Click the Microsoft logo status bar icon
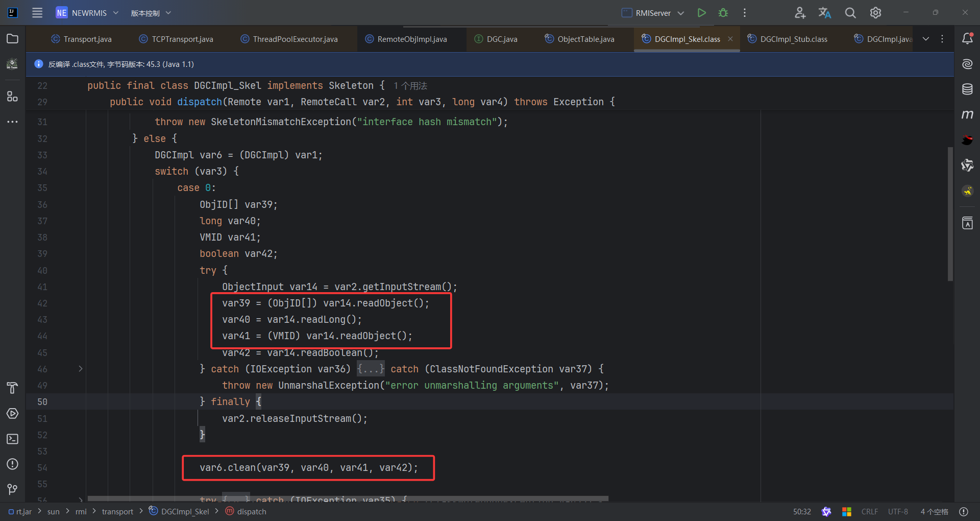This screenshot has height=521, width=980. click(x=847, y=511)
